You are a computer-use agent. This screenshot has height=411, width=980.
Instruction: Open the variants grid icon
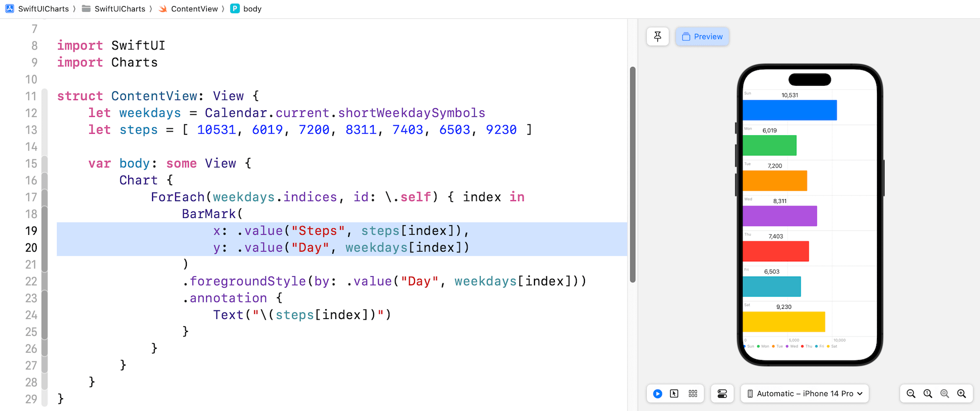[x=693, y=394]
